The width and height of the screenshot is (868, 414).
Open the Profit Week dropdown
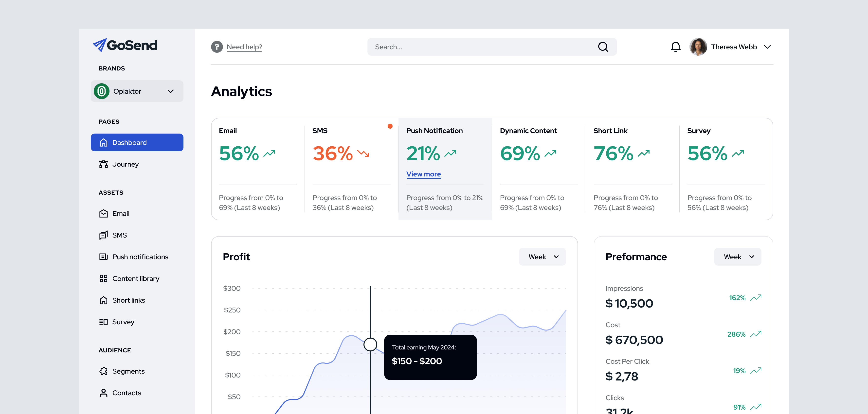[542, 257]
